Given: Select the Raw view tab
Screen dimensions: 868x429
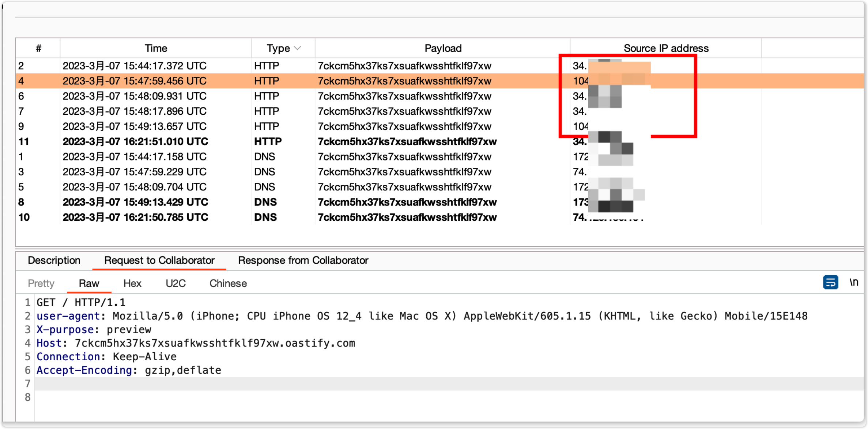Looking at the screenshot, I should coord(89,283).
